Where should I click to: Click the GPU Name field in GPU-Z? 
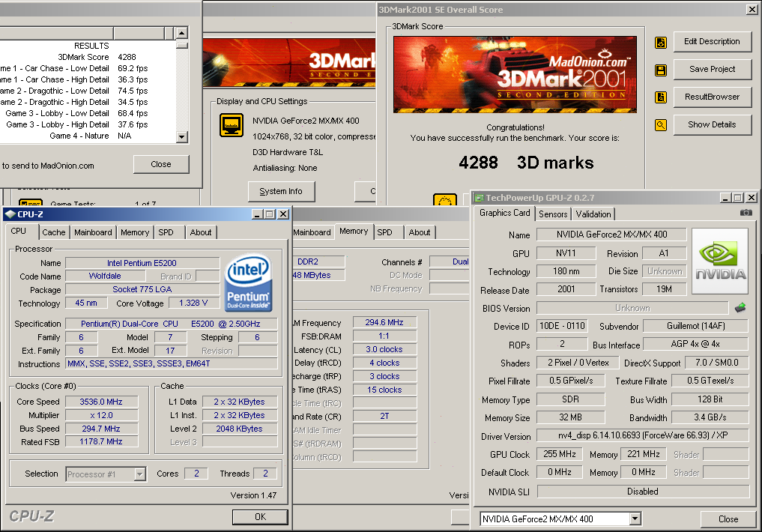[x=611, y=235]
